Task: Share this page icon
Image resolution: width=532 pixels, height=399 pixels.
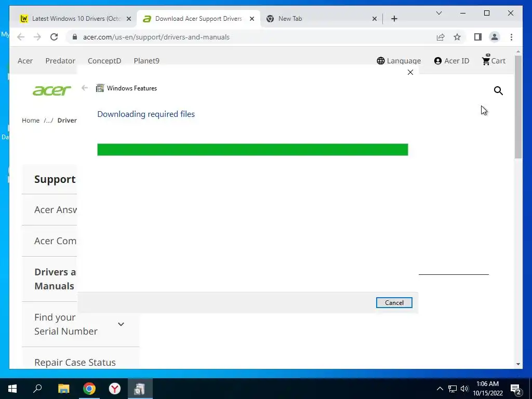Action: click(x=441, y=37)
